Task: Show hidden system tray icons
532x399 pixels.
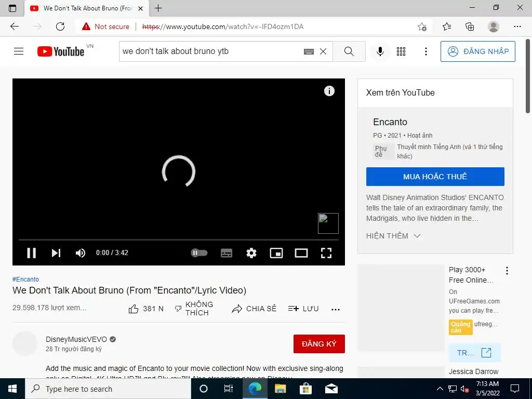Action: (x=440, y=389)
